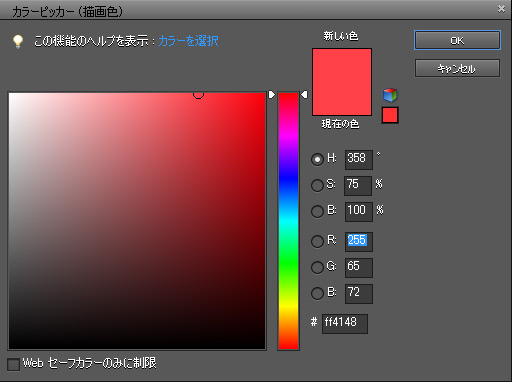Click the hex field showing ff4148
Screen dimensions: 512x382
click(x=345, y=324)
